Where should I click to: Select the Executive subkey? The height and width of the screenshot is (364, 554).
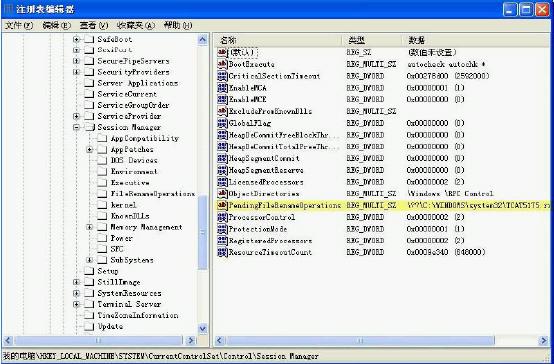pyautogui.click(x=130, y=183)
